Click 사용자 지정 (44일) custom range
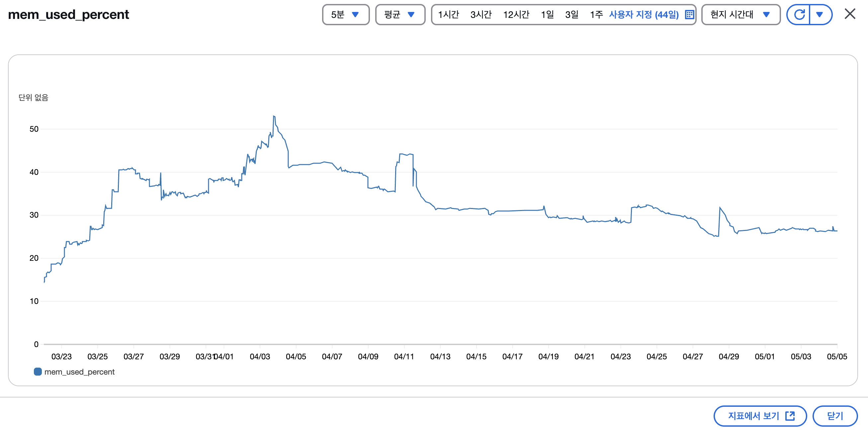868x430 pixels. 644,15
